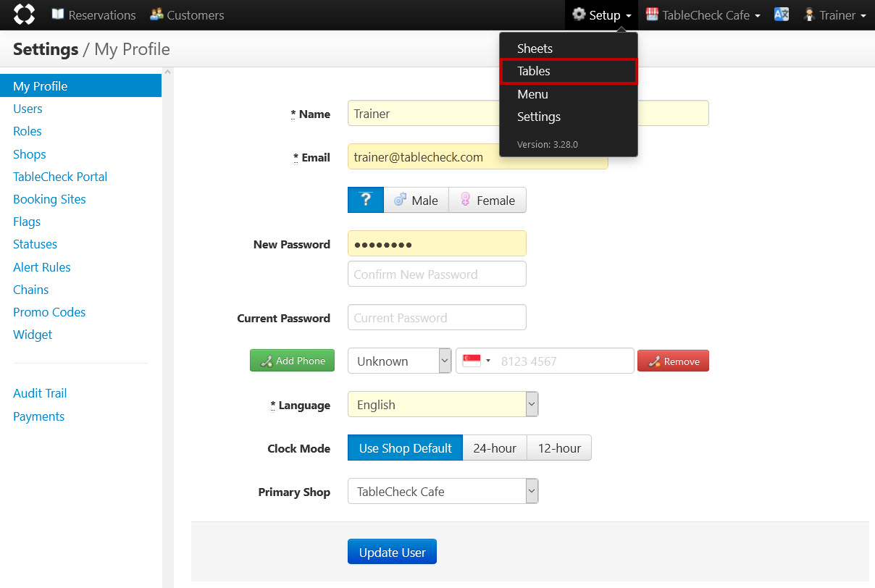
Task: Choose Use Shop Default clock mode
Action: pyautogui.click(x=405, y=448)
